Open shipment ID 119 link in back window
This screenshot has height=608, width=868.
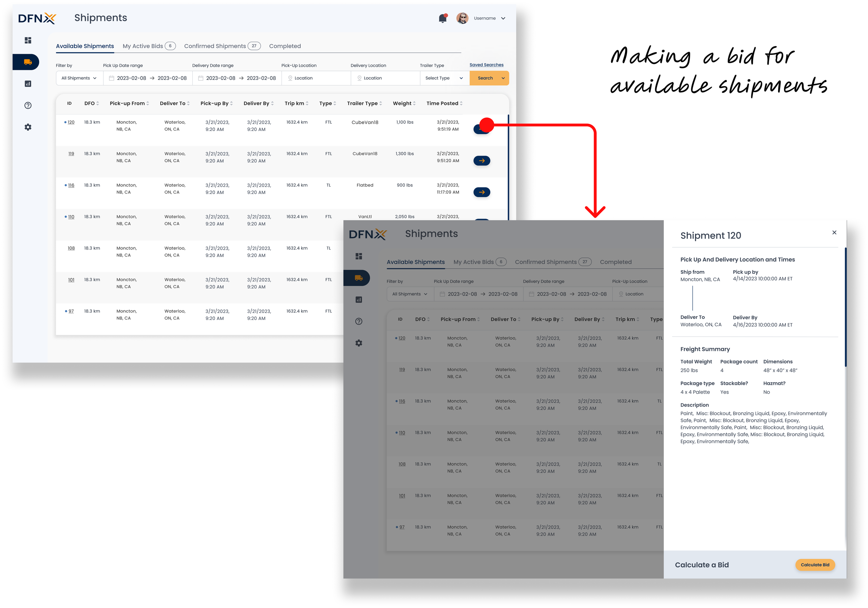coord(71,154)
